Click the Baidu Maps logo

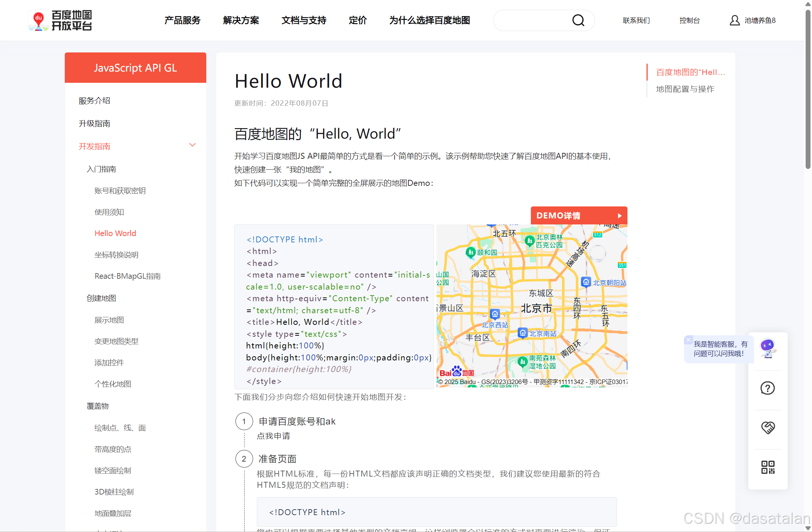pyautogui.click(x=60, y=20)
